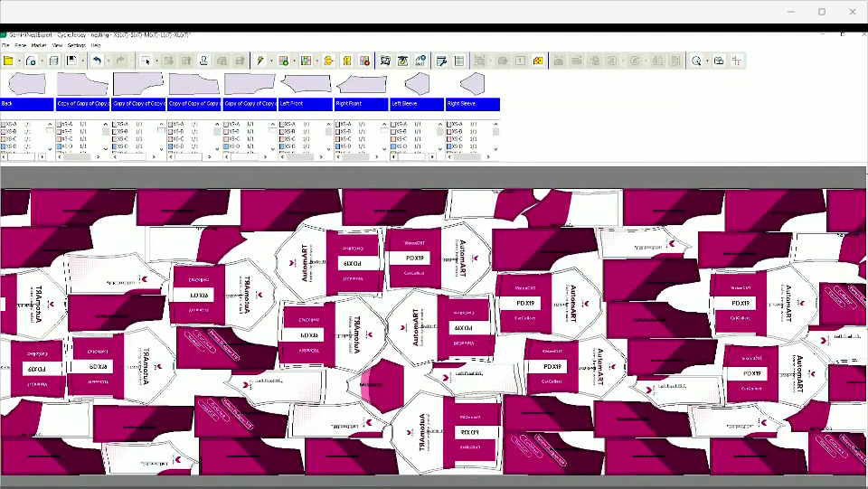Viewport: 868px width, 489px height.
Task: Expand the lightning bolt dropdown arrow
Action: click(x=271, y=61)
